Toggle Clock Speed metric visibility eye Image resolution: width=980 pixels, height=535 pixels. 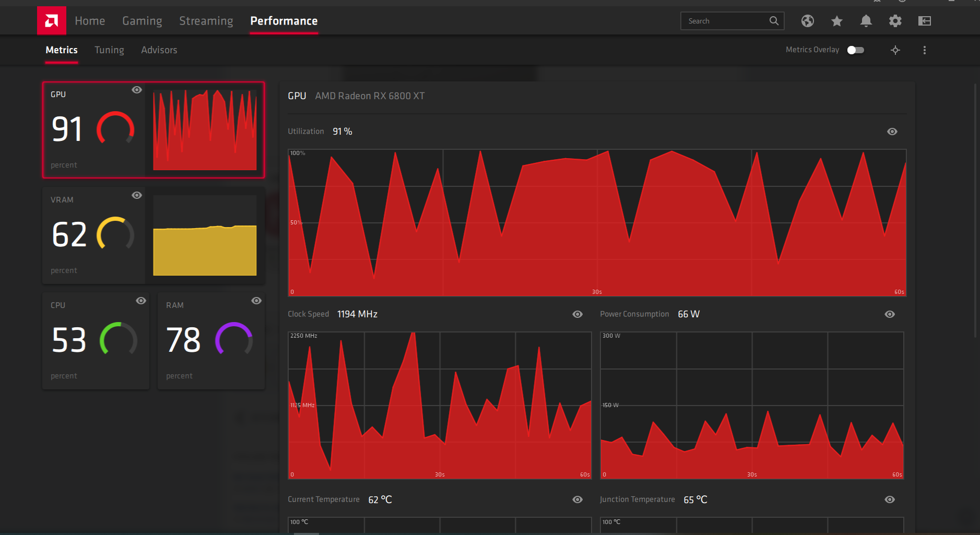(x=577, y=314)
